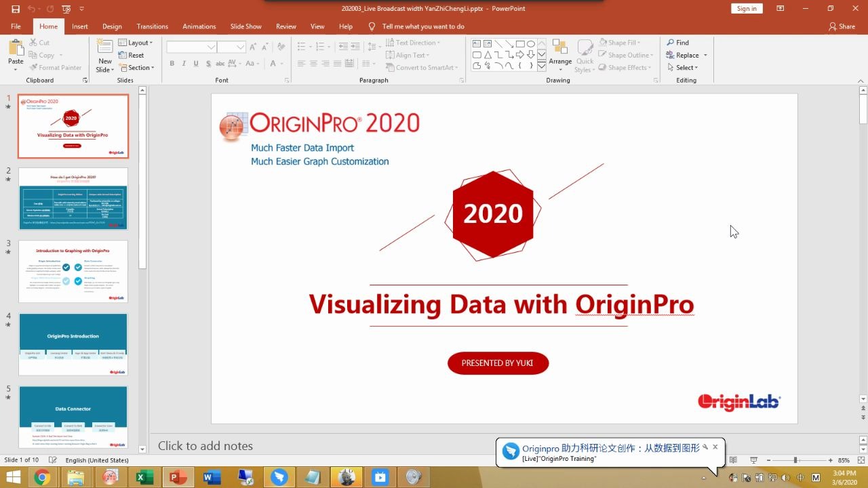Click Decrease List Level icon
868x488 pixels.
(x=343, y=47)
